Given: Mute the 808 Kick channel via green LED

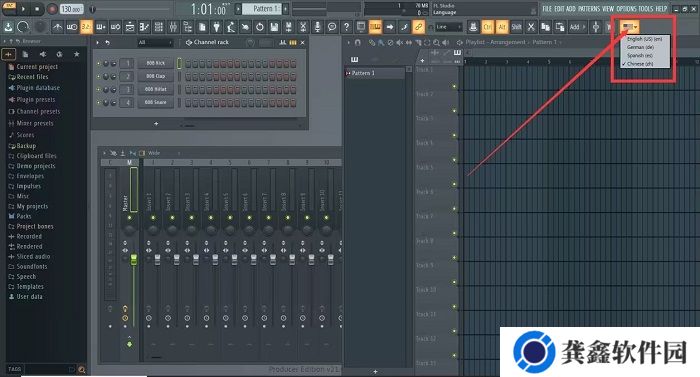Looking at the screenshot, I should tap(98, 64).
